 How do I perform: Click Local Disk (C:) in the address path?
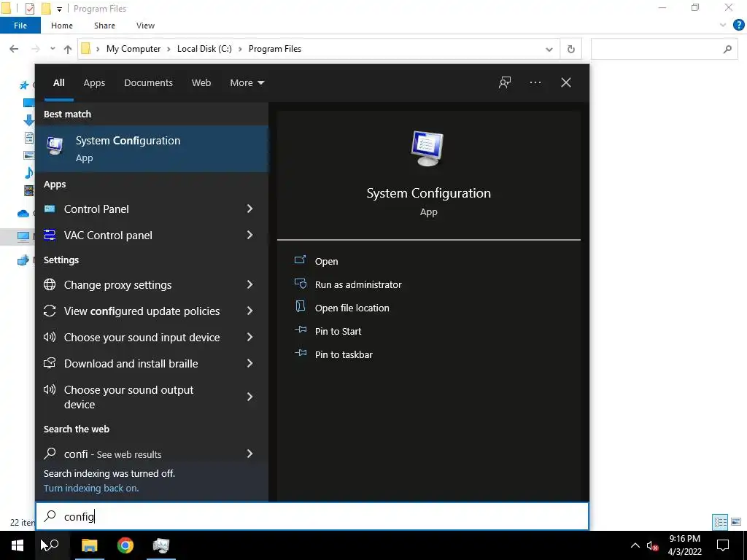point(204,49)
